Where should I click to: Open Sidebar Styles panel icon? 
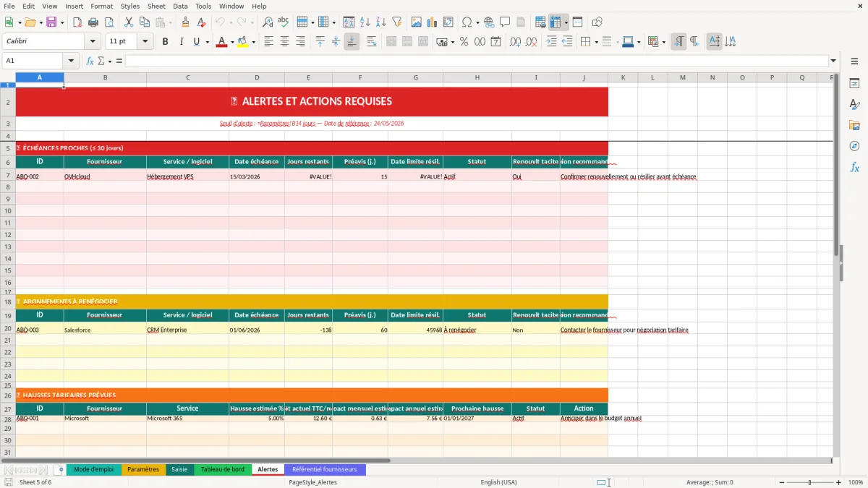[x=854, y=105]
